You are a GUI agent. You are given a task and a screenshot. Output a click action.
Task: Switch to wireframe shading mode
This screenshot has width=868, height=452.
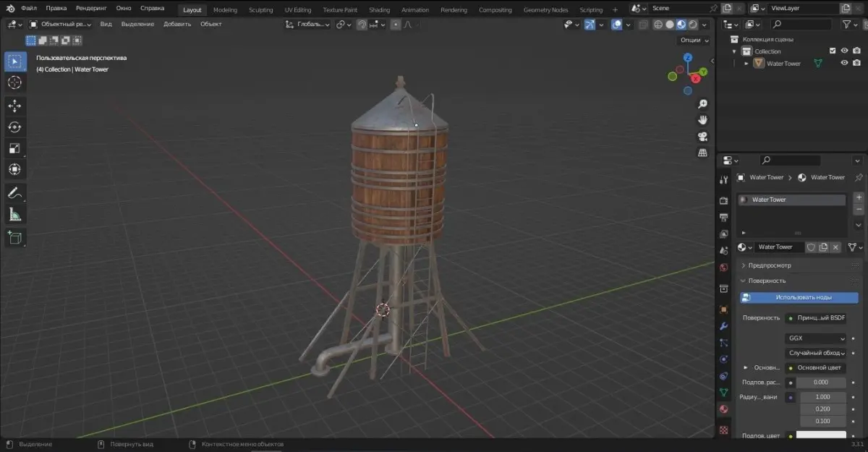[x=658, y=24]
